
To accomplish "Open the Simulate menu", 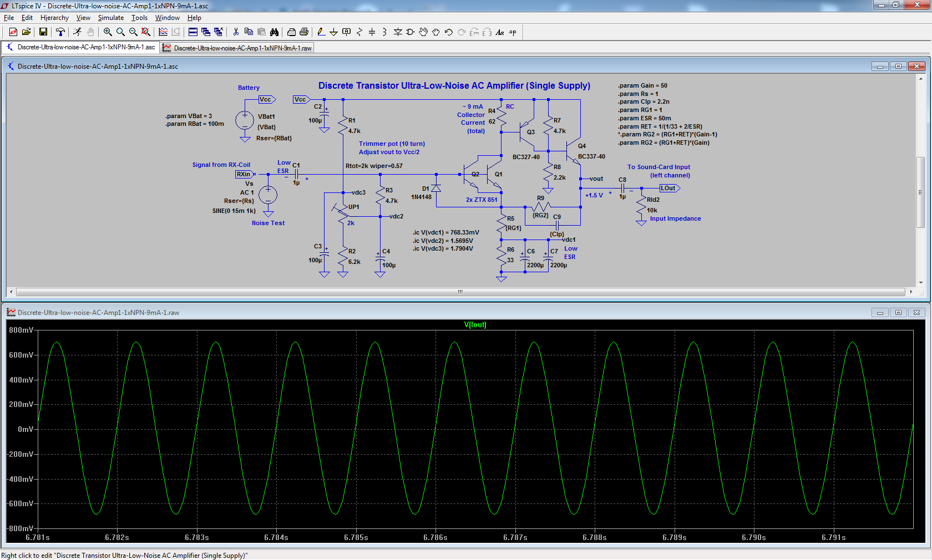I will (x=111, y=18).
